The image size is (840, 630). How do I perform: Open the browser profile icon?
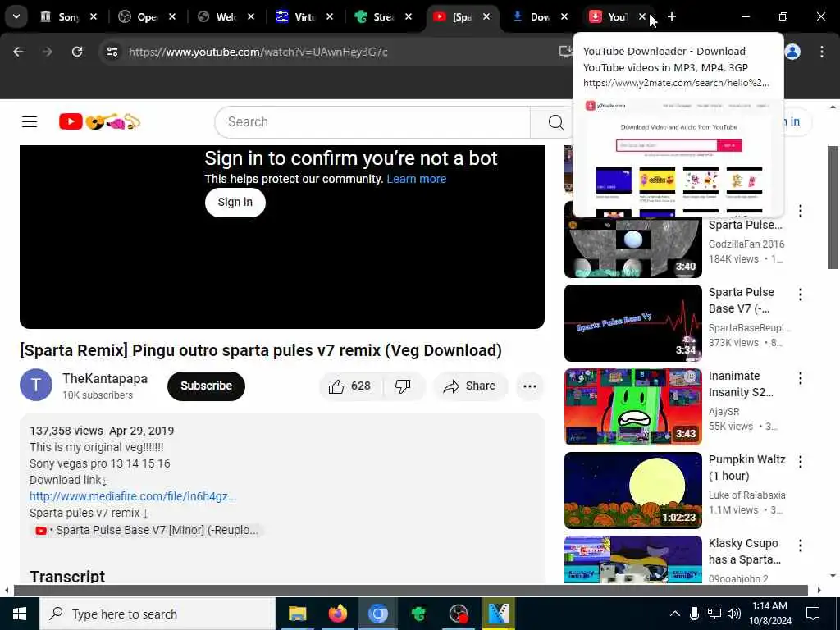coord(792,52)
